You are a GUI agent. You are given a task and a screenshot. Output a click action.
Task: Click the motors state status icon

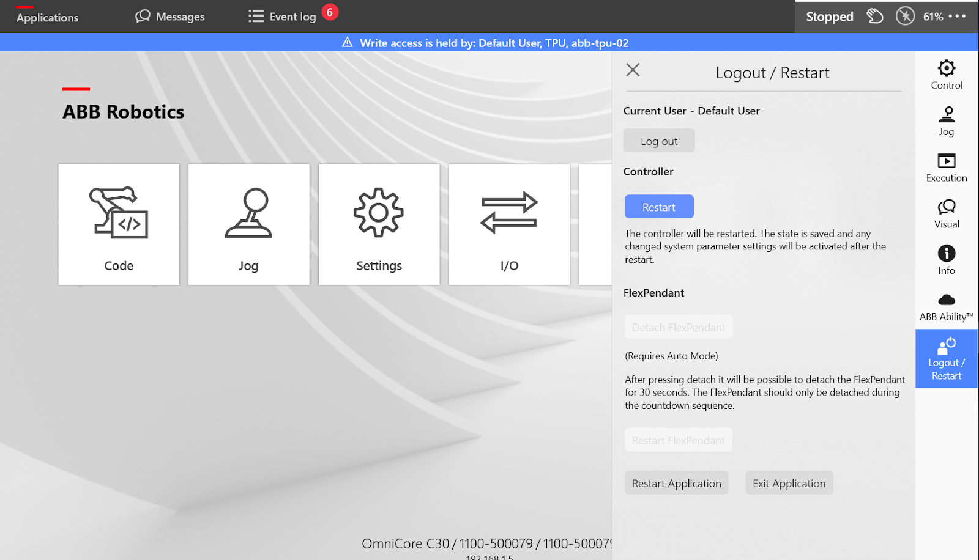click(905, 17)
